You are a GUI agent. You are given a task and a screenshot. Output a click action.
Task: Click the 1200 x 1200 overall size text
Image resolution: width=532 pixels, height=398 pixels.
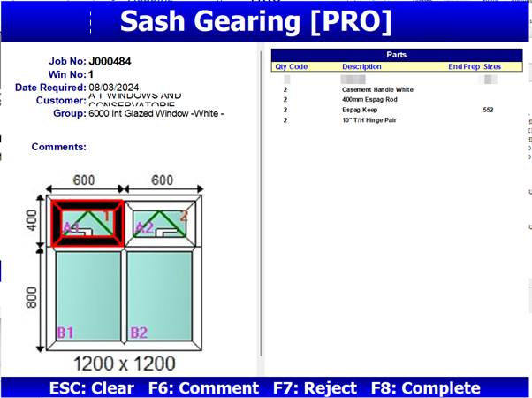tap(125, 364)
